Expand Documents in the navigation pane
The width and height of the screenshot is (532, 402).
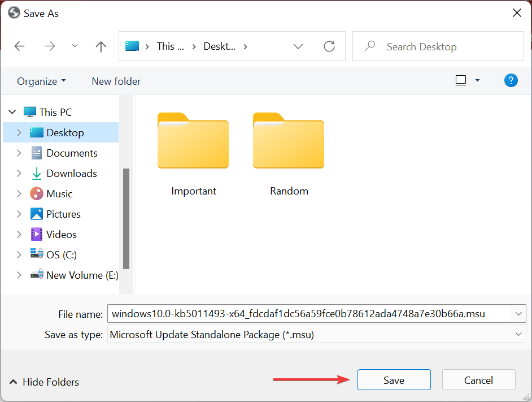point(19,153)
